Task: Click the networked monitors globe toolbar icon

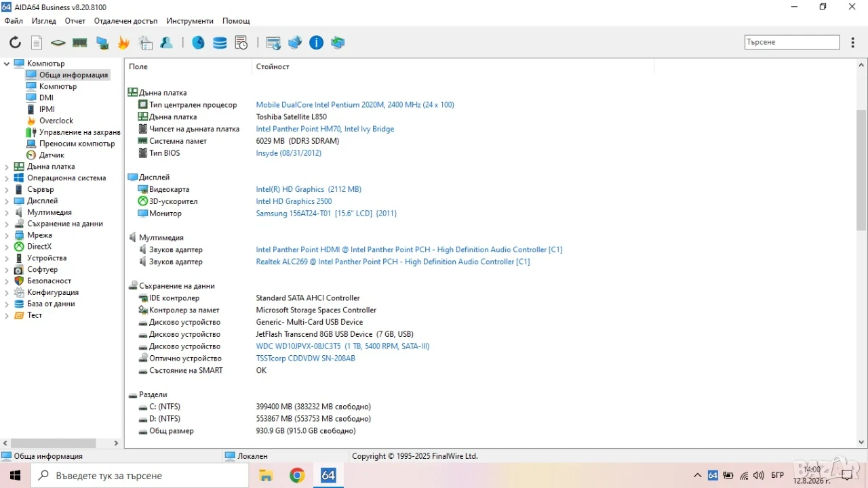Action: pyautogui.click(x=295, y=43)
